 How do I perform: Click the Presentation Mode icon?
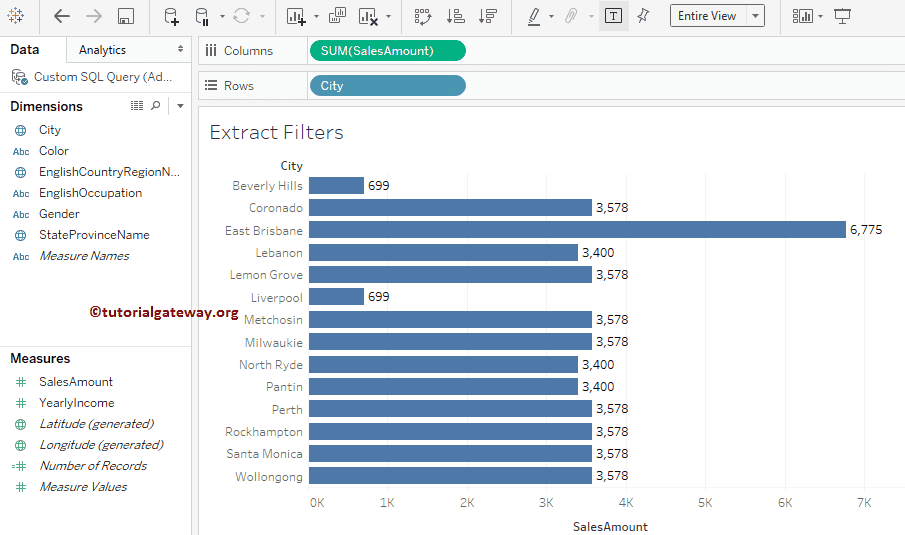click(843, 16)
